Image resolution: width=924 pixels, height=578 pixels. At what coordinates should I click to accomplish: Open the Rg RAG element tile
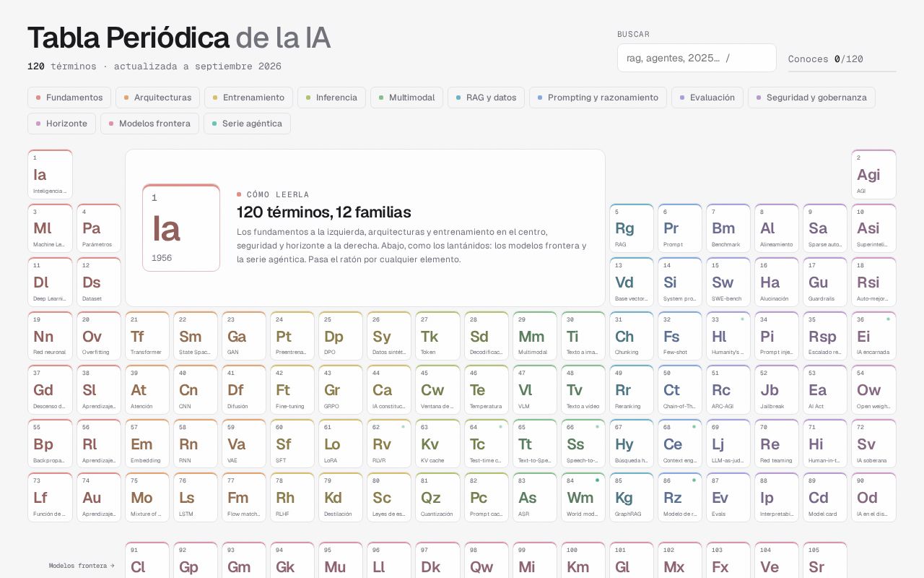[x=632, y=228]
